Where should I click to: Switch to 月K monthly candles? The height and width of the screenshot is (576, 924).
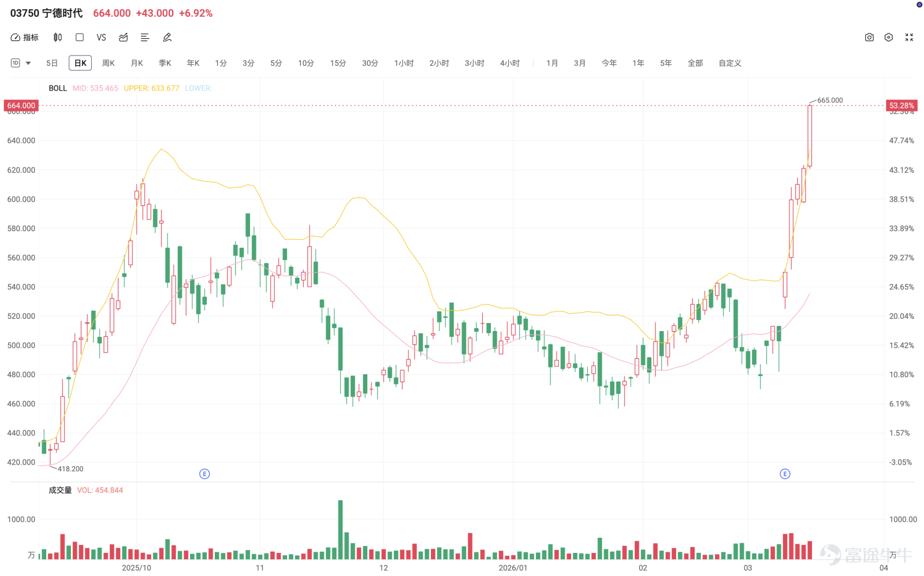click(x=137, y=63)
